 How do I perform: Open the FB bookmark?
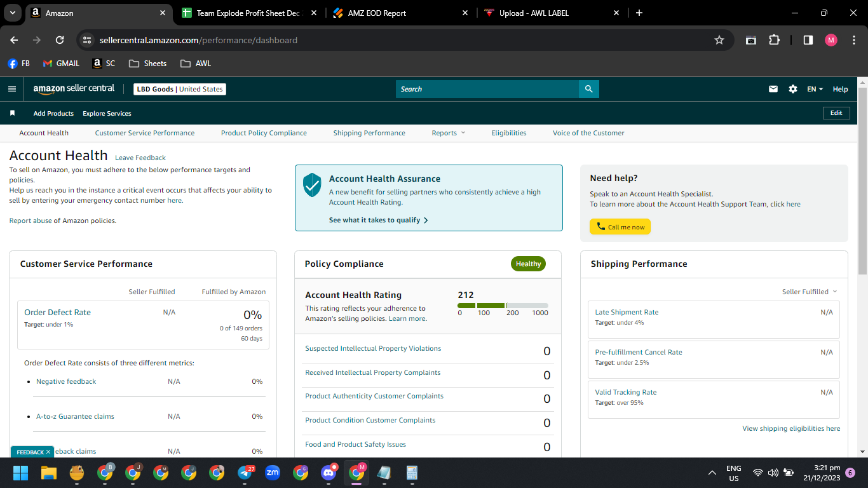point(18,64)
